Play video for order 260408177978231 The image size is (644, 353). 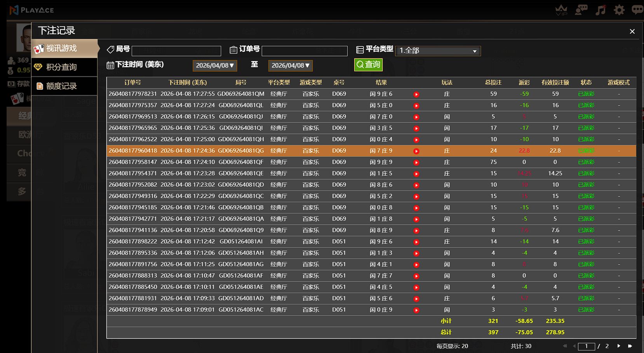[x=416, y=94]
